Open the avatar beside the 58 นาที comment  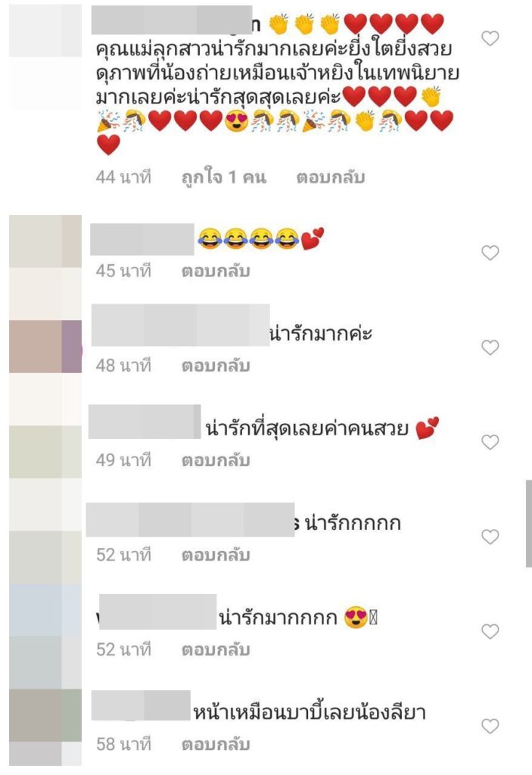[45, 715]
